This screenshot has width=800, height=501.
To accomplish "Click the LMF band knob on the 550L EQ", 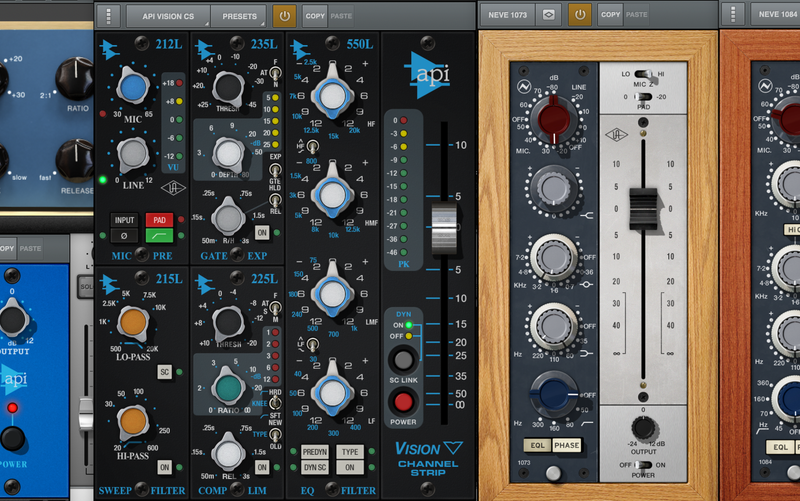I will coord(333,293).
